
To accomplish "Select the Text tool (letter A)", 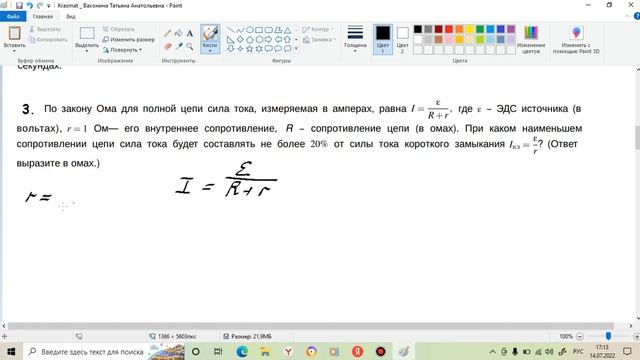I will click(x=190, y=33).
